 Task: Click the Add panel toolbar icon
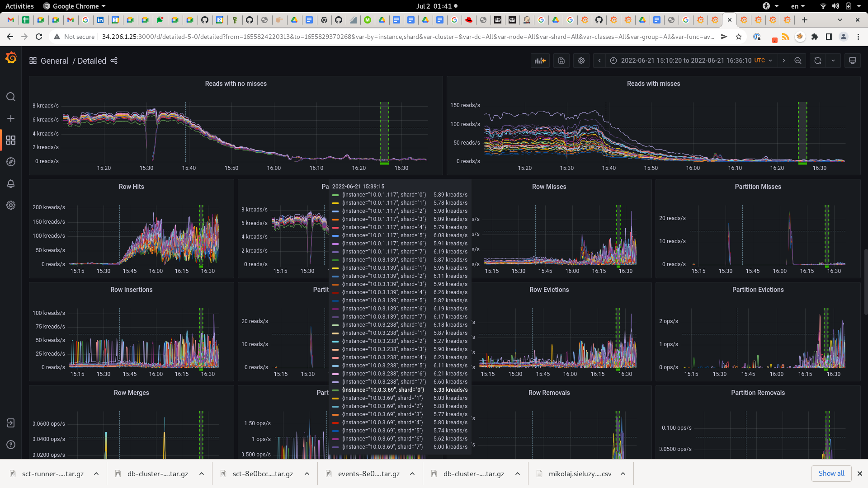540,61
